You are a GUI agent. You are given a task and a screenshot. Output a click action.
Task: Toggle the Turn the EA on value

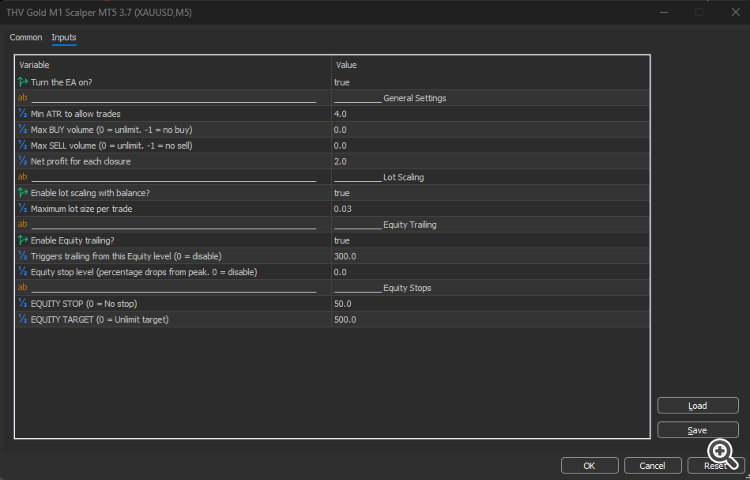pos(342,82)
